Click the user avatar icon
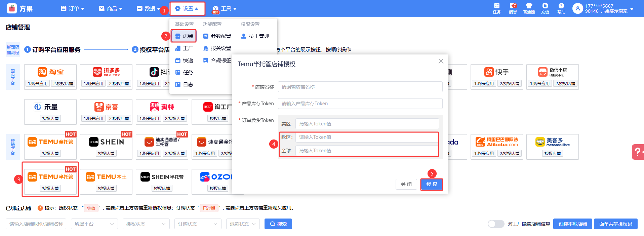This screenshot has width=644, height=236. click(x=577, y=8)
